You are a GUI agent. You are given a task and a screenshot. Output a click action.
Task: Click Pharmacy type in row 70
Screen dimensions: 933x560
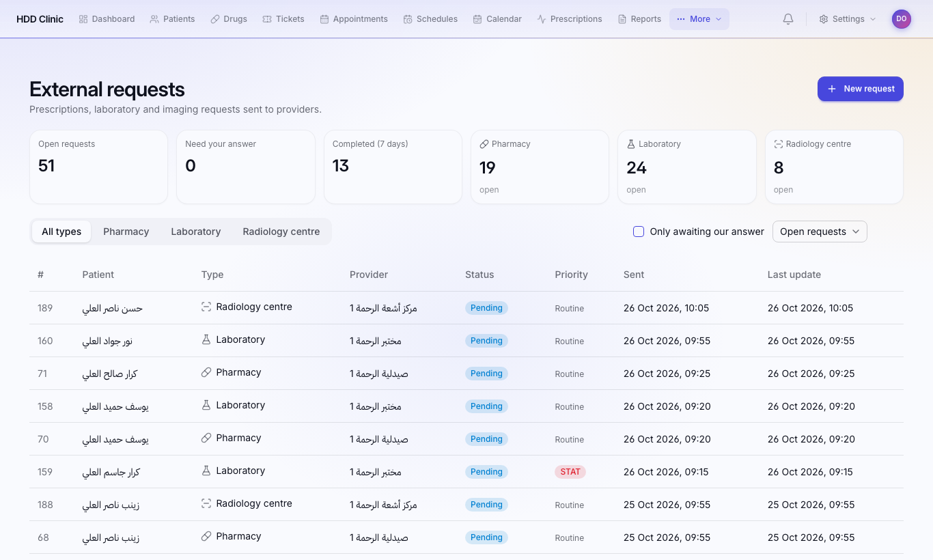[231, 438]
